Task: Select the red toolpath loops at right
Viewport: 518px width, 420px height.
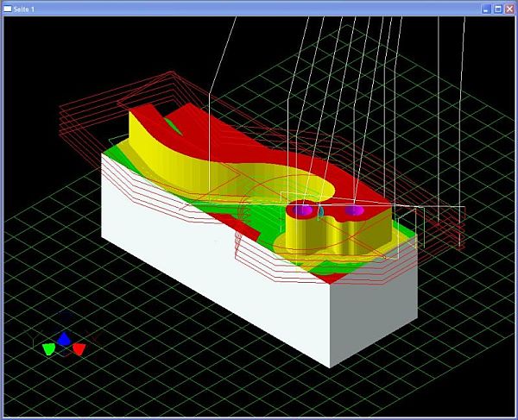Action: [445, 229]
